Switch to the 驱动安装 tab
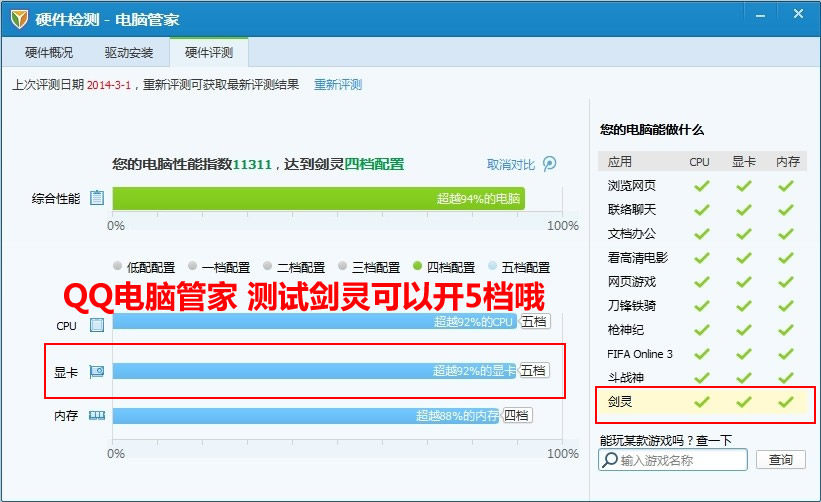821x502 pixels. pos(129,52)
